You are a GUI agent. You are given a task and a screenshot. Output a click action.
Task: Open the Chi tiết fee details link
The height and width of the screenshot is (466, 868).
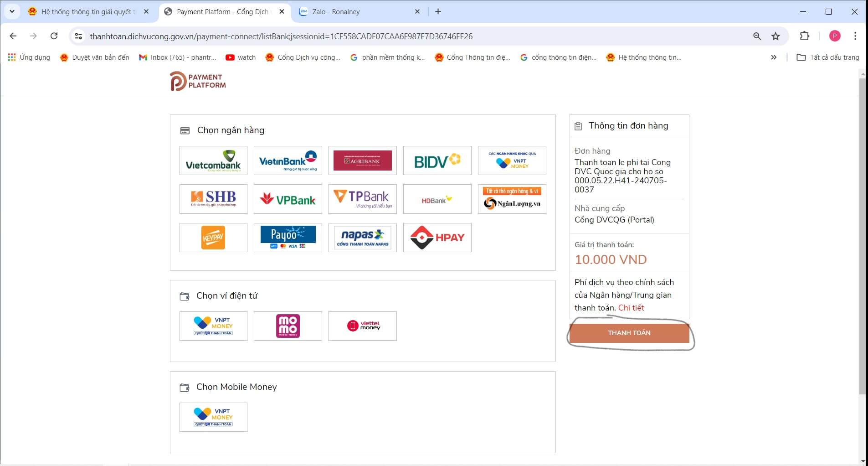click(631, 308)
